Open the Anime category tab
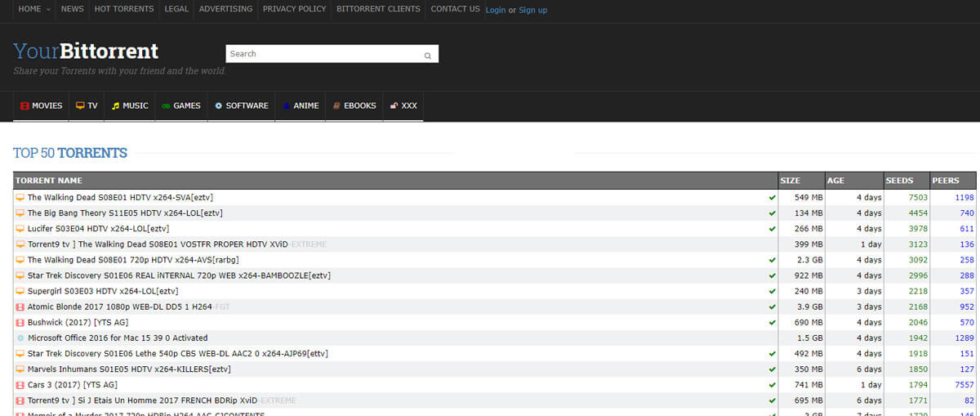 [301, 105]
